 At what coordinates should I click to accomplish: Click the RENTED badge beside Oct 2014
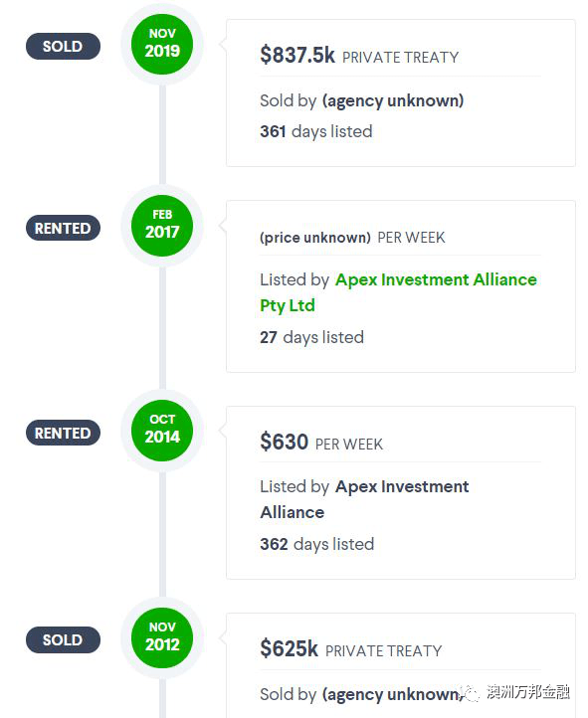(63, 433)
